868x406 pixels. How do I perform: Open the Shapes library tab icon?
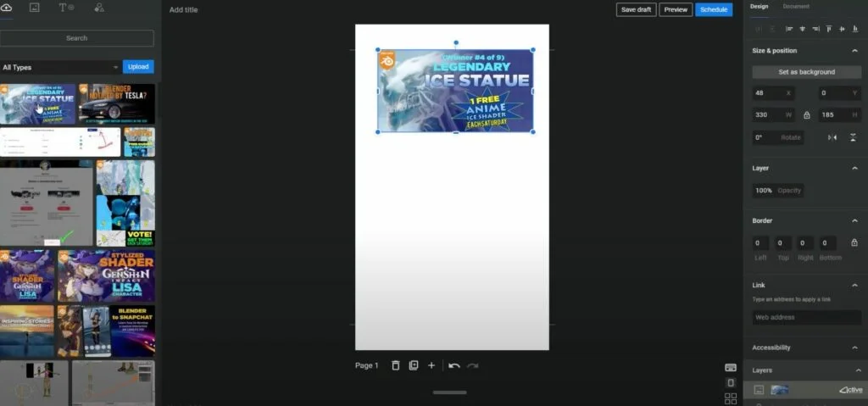point(99,8)
